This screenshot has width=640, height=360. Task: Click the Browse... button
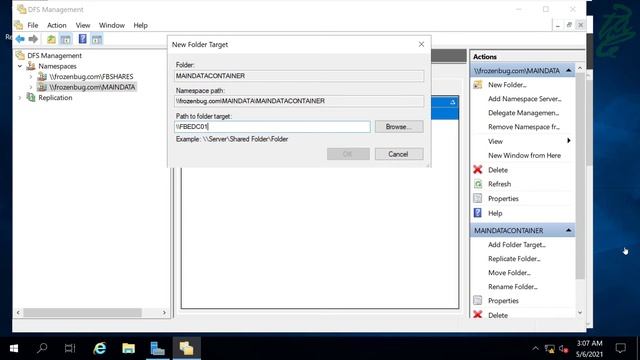click(x=399, y=127)
